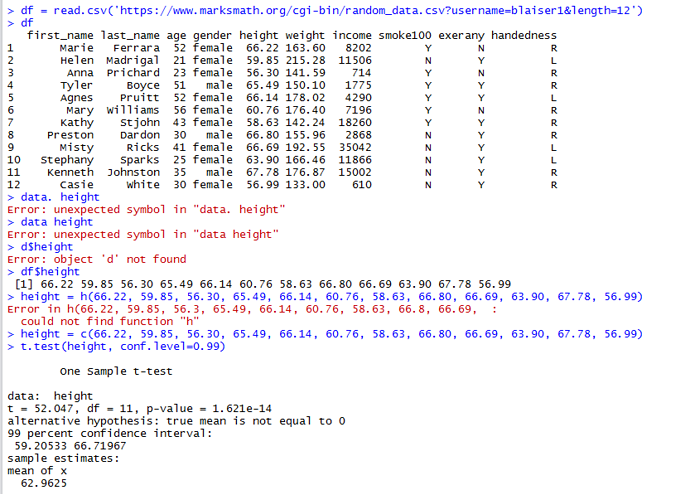
Task: Click the read.csv command line at top
Action: tap(330, 10)
